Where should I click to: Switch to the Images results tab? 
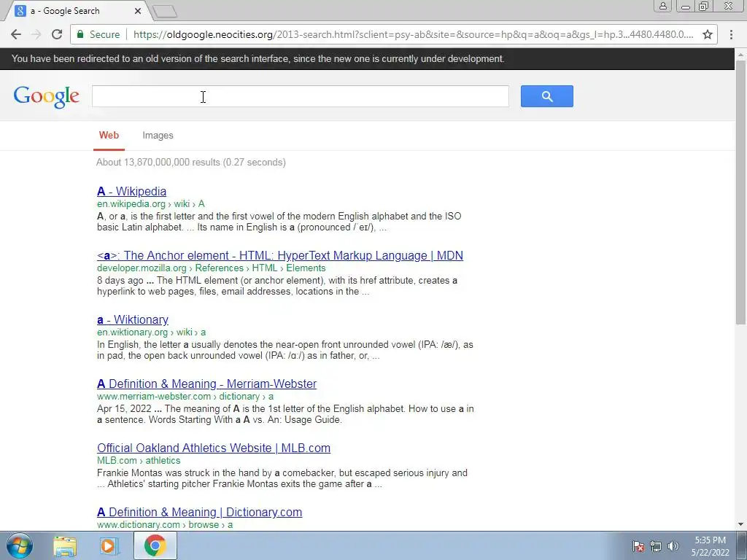click(158, 135)
